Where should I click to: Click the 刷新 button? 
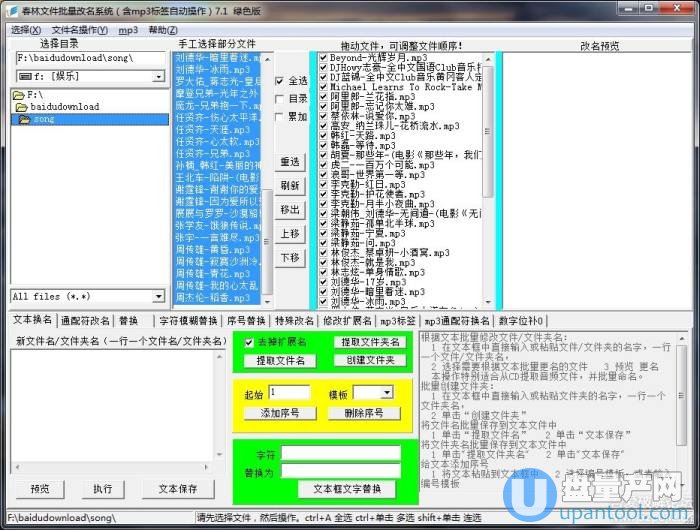coord(290,185)
